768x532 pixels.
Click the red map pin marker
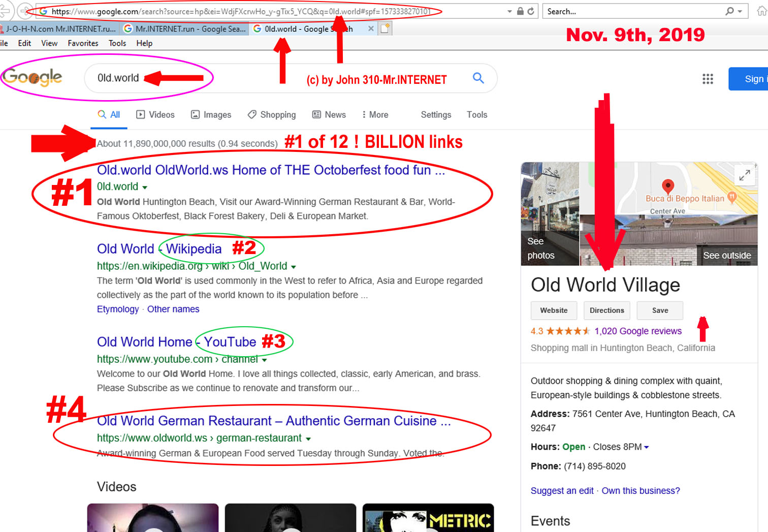[x=668, y=186]
